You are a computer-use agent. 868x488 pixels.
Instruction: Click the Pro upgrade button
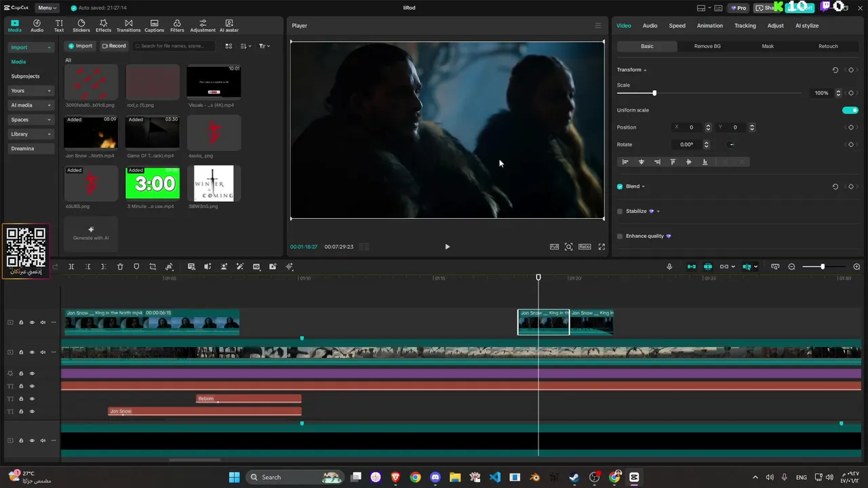[x=738, y=7]
